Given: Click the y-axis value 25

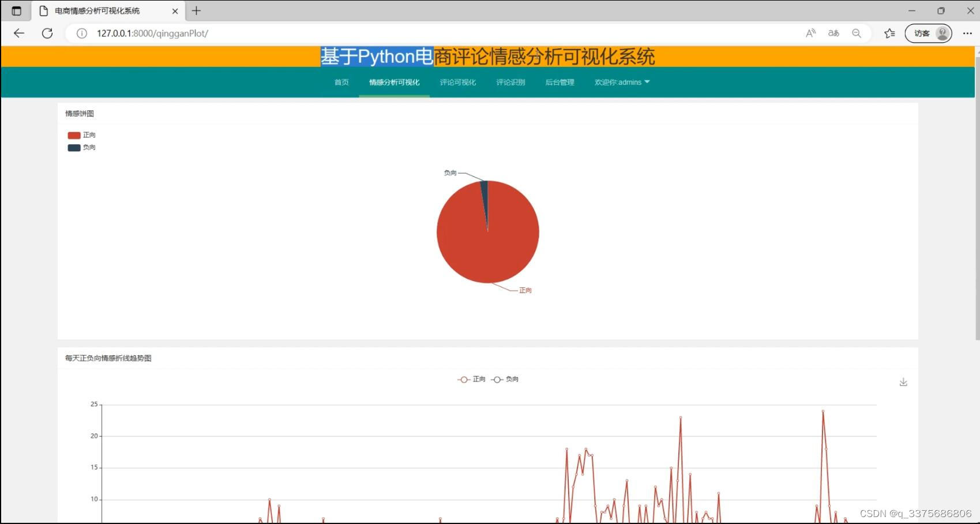Looking at the screenshot, I should (x=94, y=404).
